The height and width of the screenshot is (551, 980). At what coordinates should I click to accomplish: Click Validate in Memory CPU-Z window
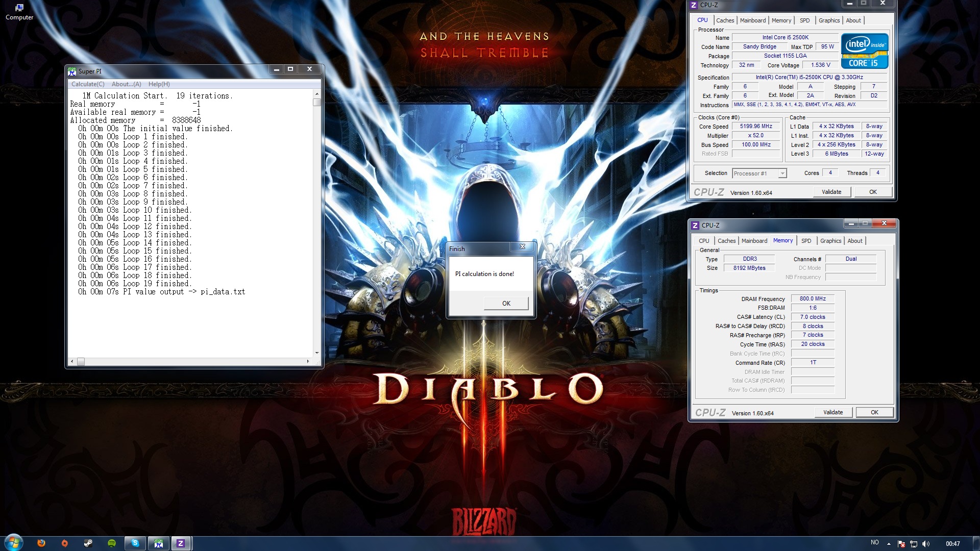pos(833,412)
